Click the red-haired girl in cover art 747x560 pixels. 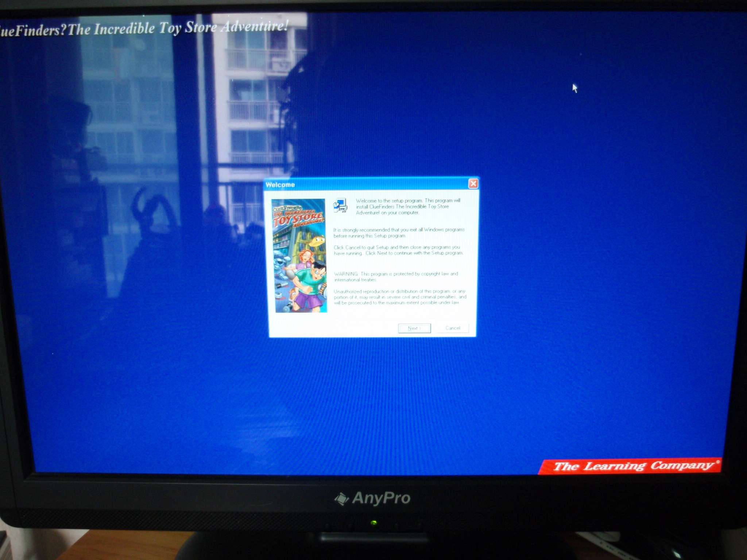click(x=305, y=257)
